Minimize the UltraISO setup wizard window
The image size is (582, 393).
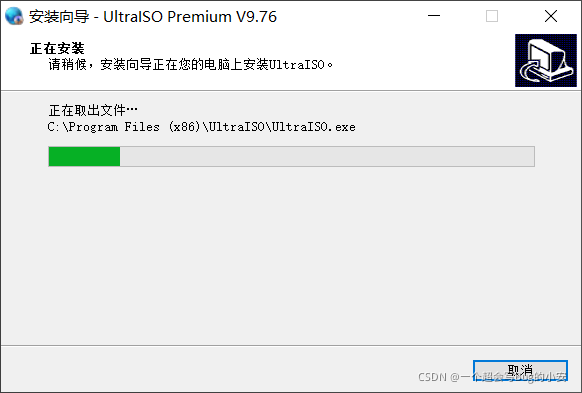434,16
